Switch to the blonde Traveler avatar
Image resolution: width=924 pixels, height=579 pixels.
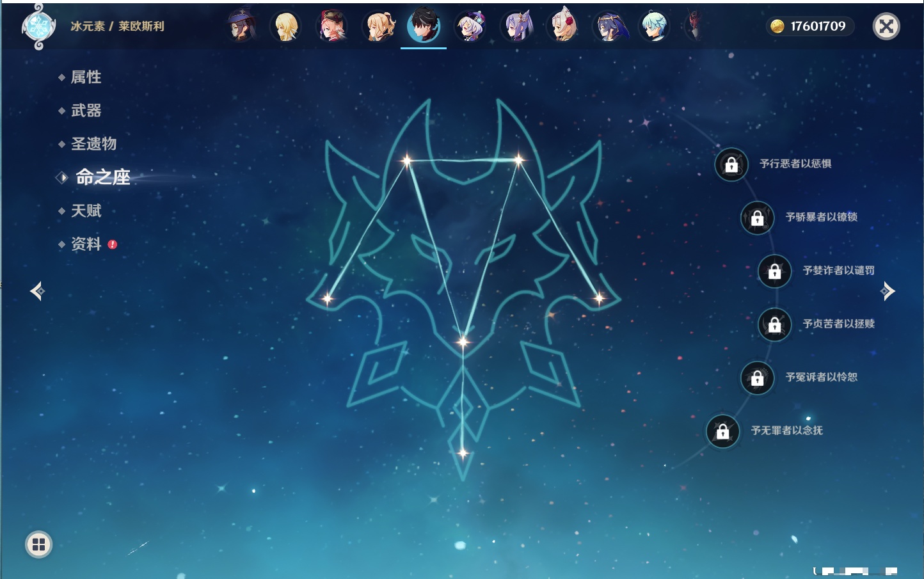click(286, 26)
